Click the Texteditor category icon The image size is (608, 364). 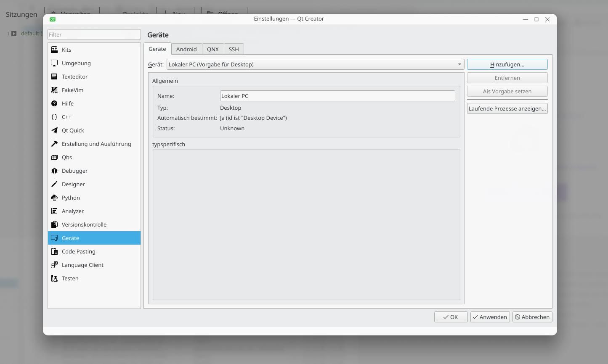pyautogui.click(x=54, y=76)
